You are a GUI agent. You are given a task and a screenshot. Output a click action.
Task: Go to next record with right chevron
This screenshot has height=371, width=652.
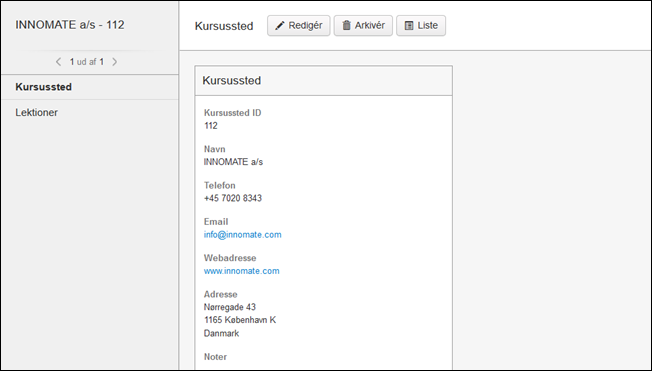click(115, 62)
